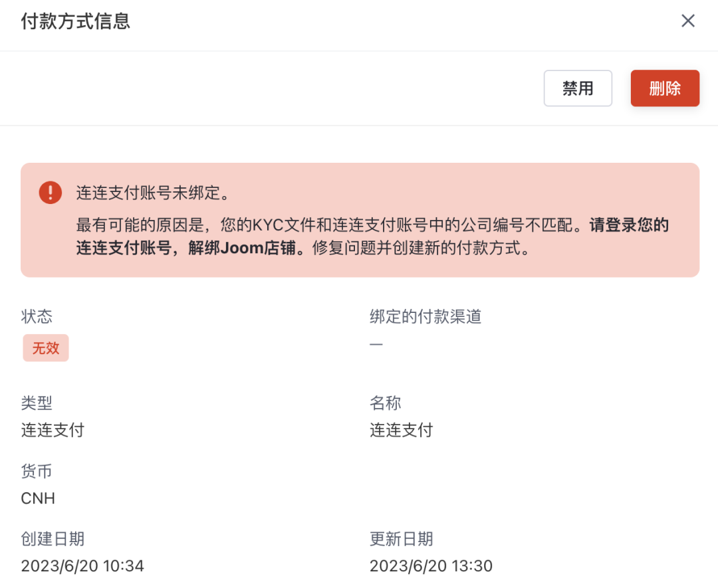
Task: Click the 删除 delete icon button
Action: point(665,88)
